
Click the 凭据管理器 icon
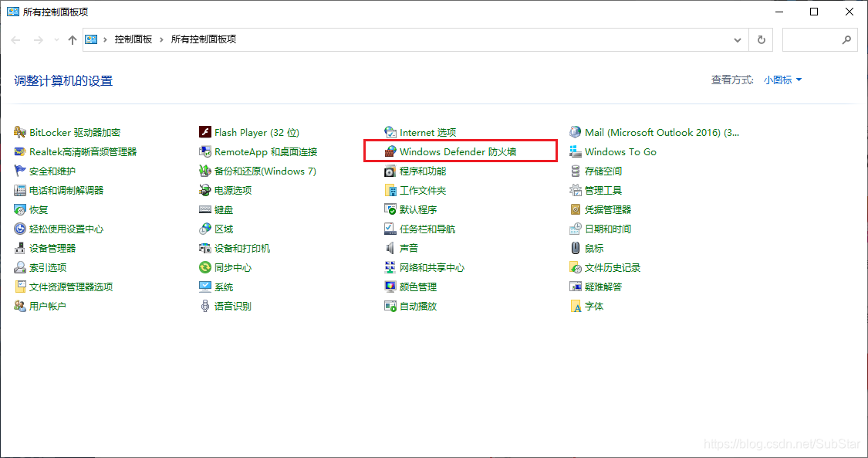[x=576, y=210]
